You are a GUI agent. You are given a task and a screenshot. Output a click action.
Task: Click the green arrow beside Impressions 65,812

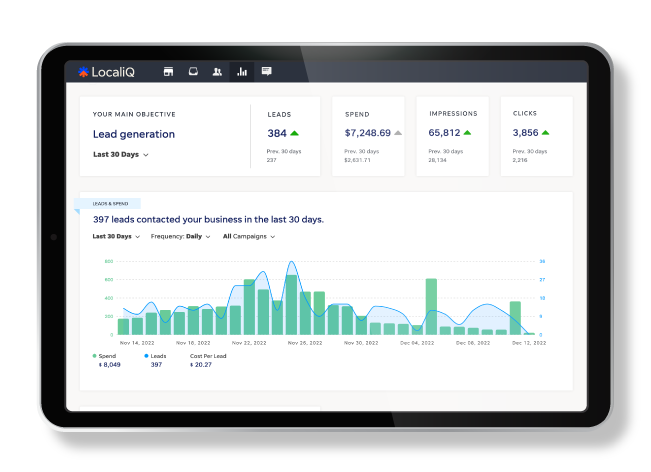click(x=467, y=132)
